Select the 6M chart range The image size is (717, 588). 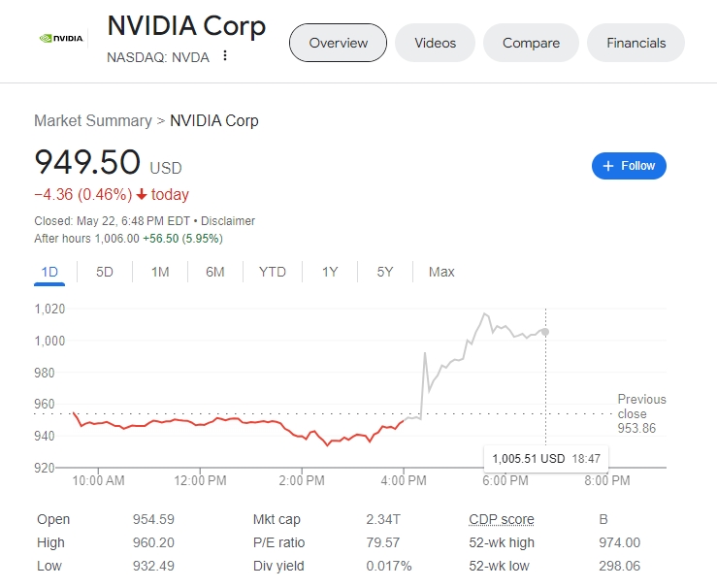pos(215,272)
